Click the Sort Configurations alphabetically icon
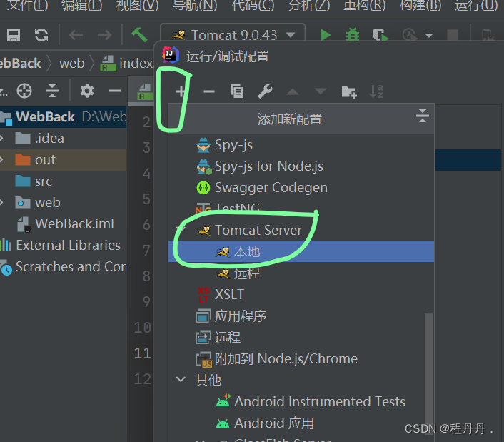Screen dimensions: 504x442 pyautogui.click(x=376, y=91)
